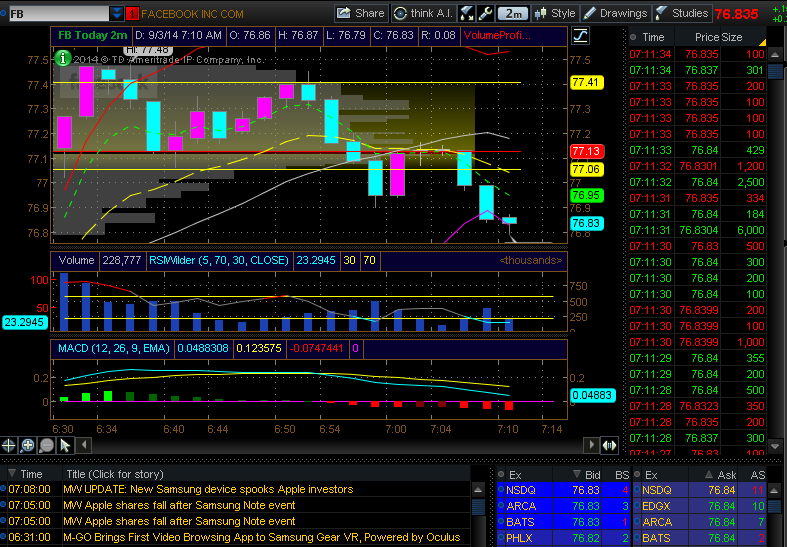Open the Studies menu
This screenshot has width=787, height=547.
682,14
